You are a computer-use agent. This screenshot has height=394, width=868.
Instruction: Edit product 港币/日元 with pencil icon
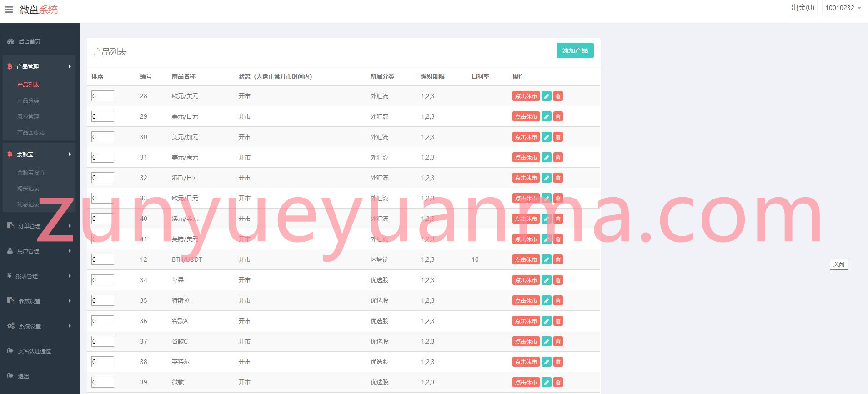(x=547, y=178)
